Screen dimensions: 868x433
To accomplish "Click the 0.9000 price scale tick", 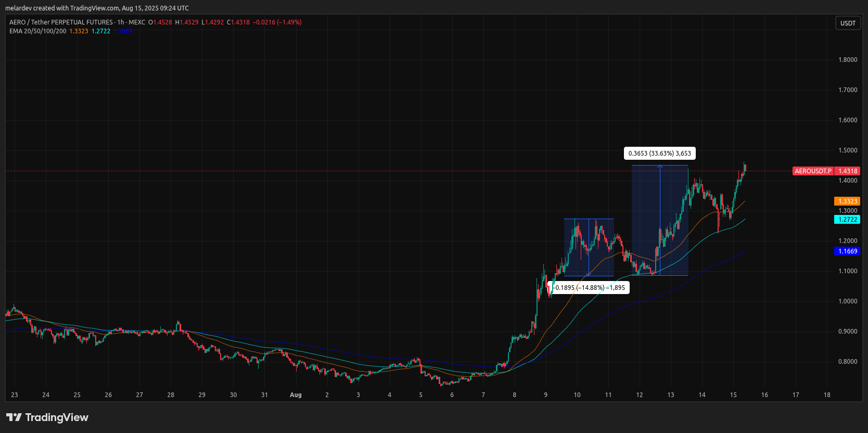I will tap(848, 332).
